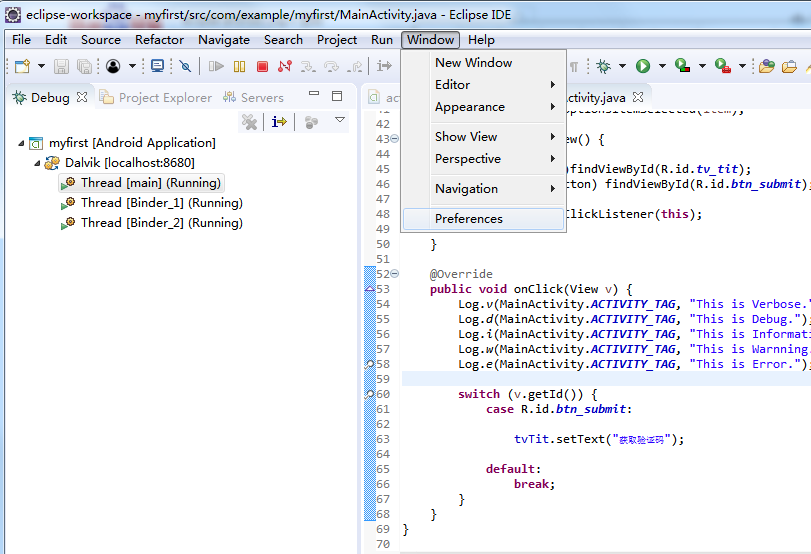Toggle Skip All Breakpoints icon
This screenshot has height=554, width=811.
coord(185,66)
